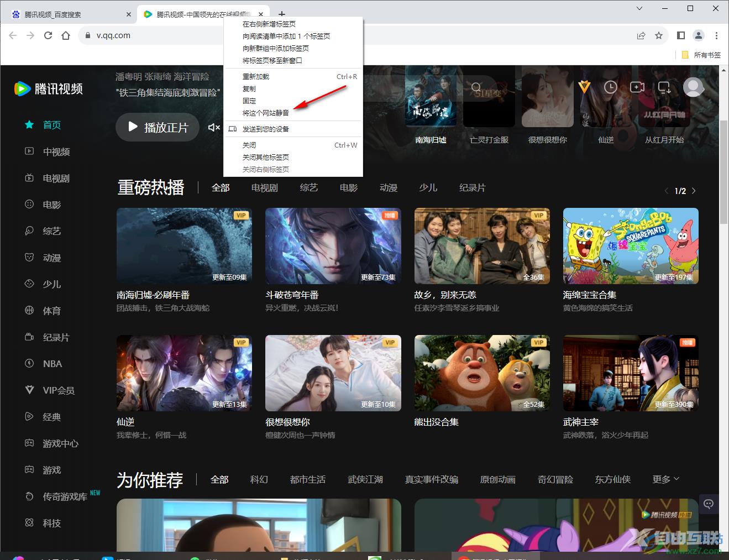Open tab search chevron in title bar

pos(639,8)
